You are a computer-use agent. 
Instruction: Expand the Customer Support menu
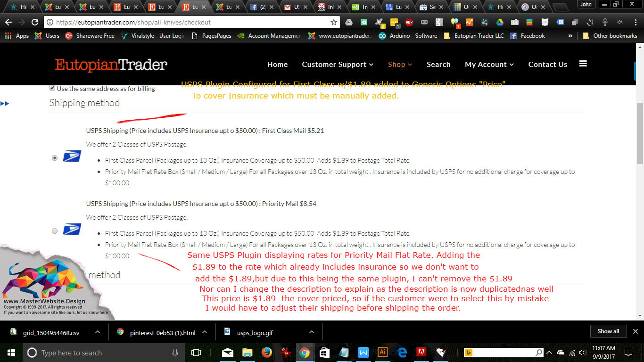pos(338,64)
